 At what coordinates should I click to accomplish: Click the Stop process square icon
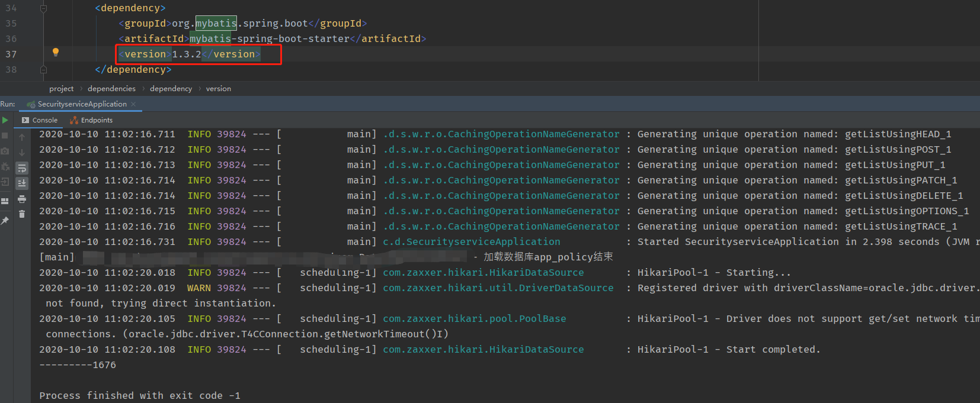pos(5,136)
